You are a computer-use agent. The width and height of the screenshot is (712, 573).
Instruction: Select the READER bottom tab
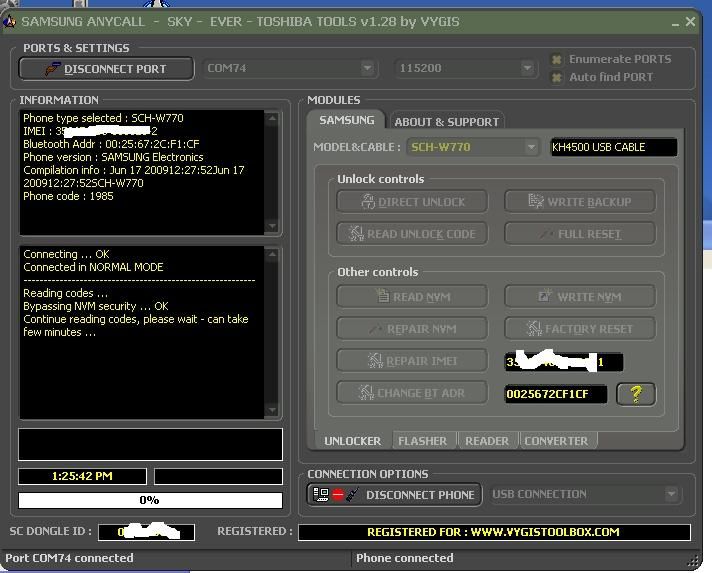(487, 441)
